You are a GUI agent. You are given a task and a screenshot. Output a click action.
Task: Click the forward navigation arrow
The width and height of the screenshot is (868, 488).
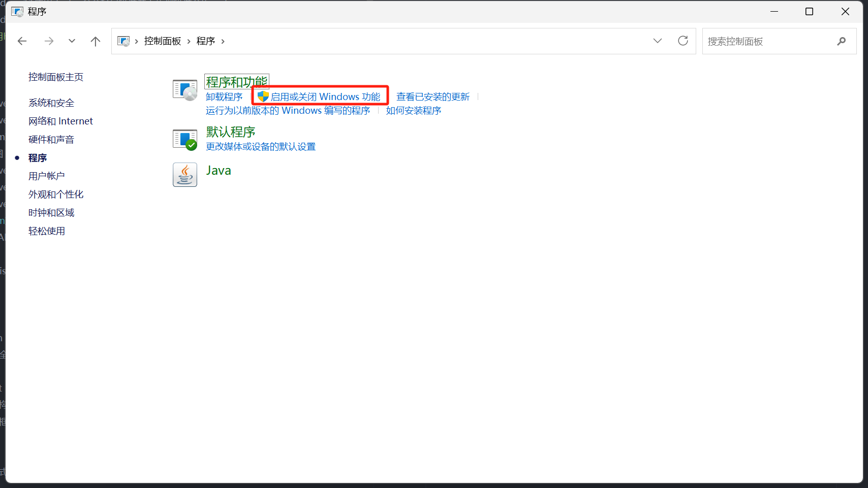tap(49, 41)
